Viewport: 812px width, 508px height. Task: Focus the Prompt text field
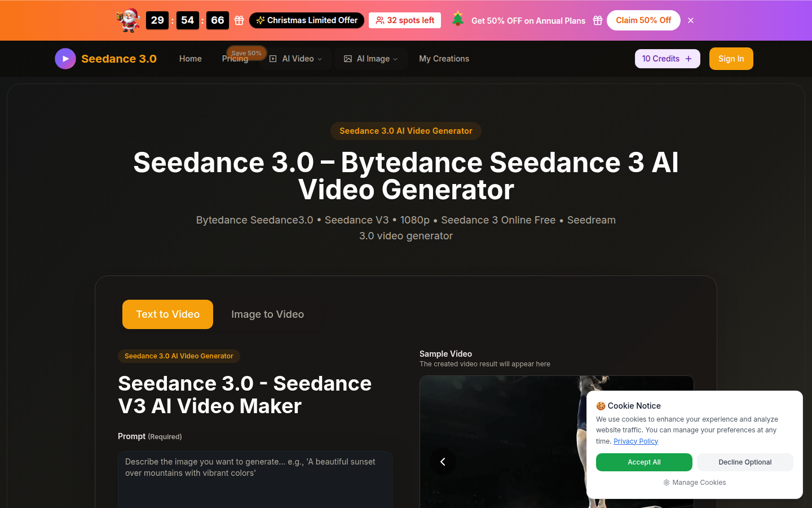(255, 479)
